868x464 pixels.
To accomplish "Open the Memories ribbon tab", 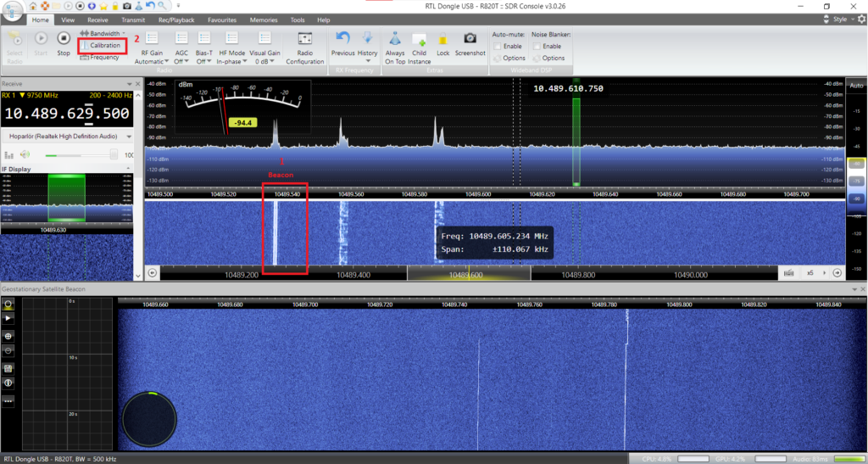I will tap(263, 19).
